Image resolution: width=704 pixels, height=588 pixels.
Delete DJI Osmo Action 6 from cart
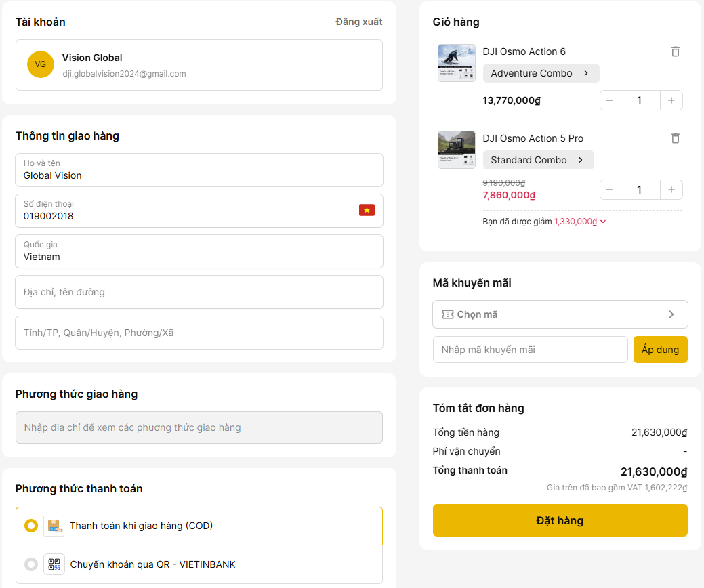coord(675,51)
